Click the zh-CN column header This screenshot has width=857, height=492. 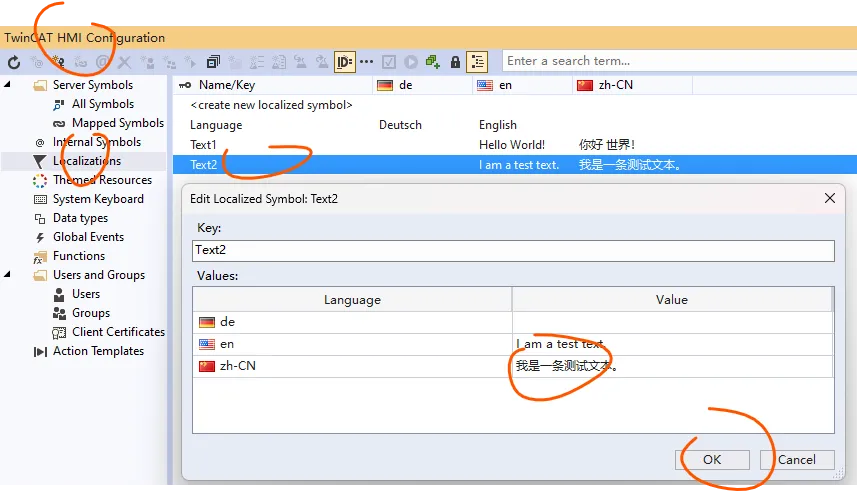click(x=633, y=85)
